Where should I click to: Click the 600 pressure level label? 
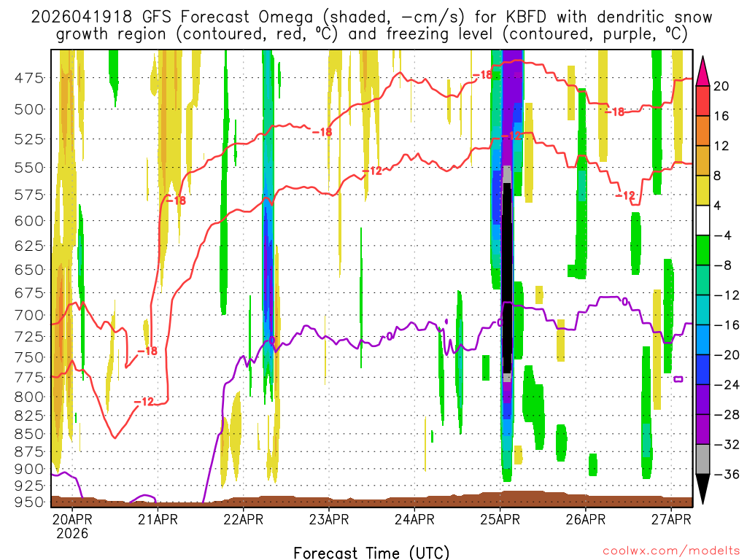point(29,221)
